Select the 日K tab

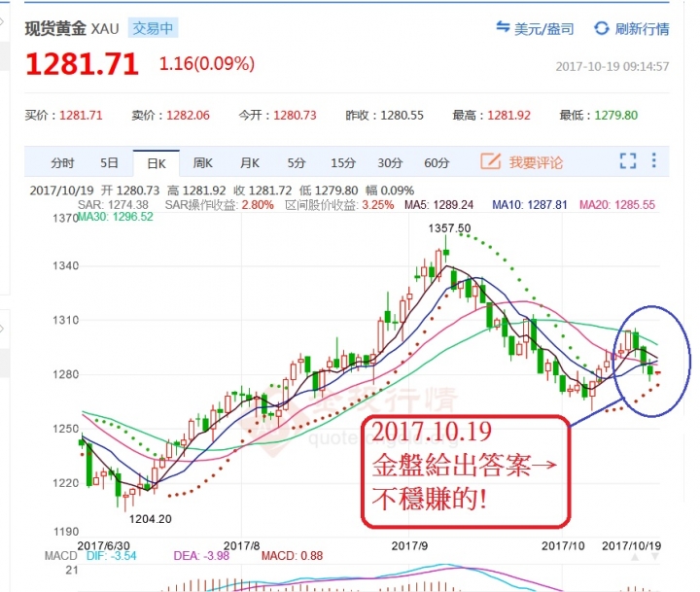[x=157, y=163]
